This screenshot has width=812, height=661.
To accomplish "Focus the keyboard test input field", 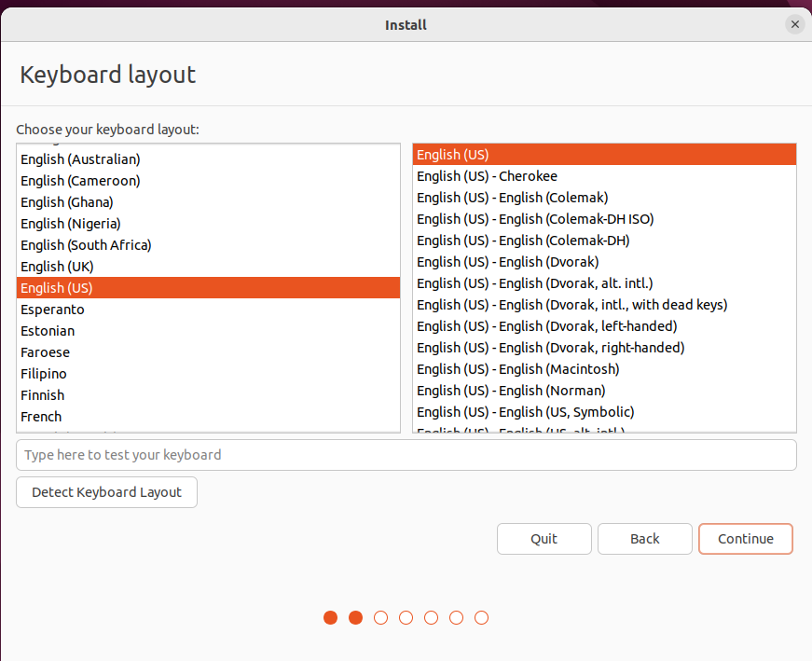I will coord(406,455).
